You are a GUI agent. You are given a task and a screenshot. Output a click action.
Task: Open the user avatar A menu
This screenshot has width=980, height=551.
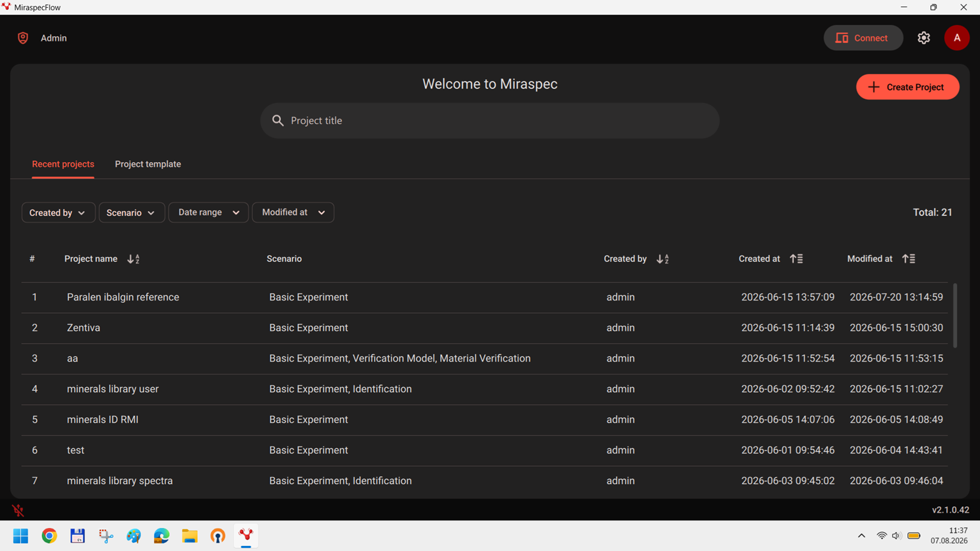pyautogui.click(x=957, y=38)
